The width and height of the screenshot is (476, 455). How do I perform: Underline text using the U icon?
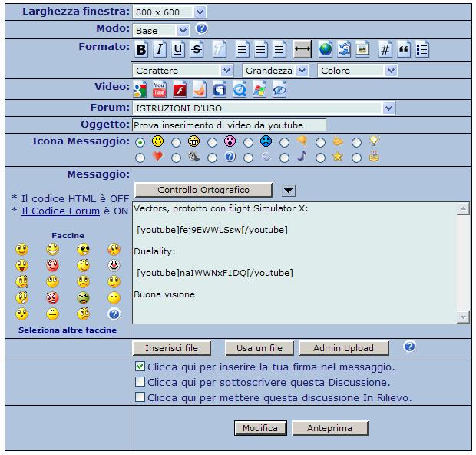tap(178, 49)
